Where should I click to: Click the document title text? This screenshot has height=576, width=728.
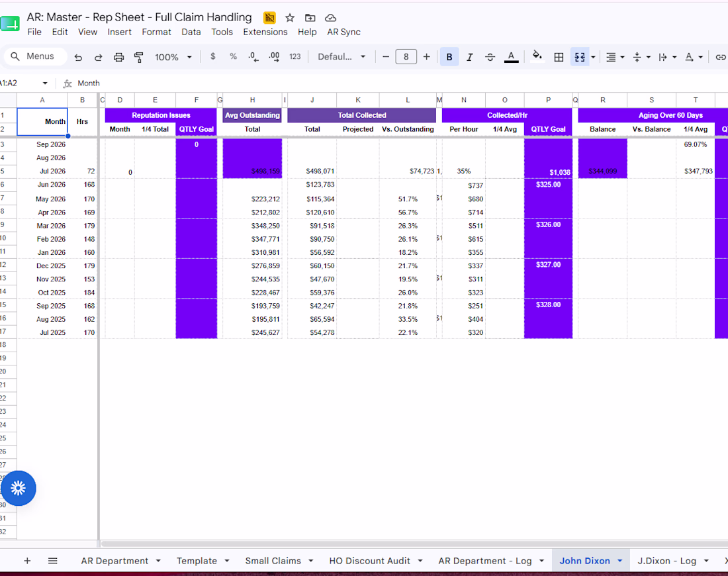139,17
